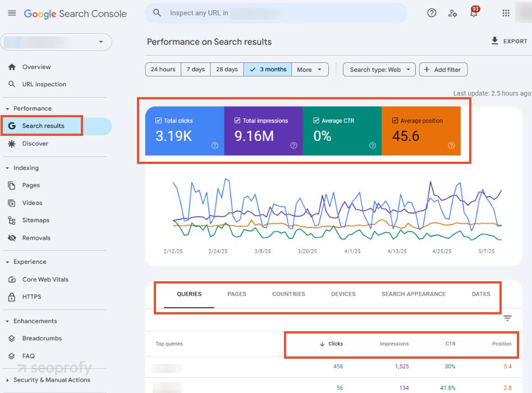
Task: Click the help icon on Average position card
Action: pyautogui.click(x=451, y=145)
